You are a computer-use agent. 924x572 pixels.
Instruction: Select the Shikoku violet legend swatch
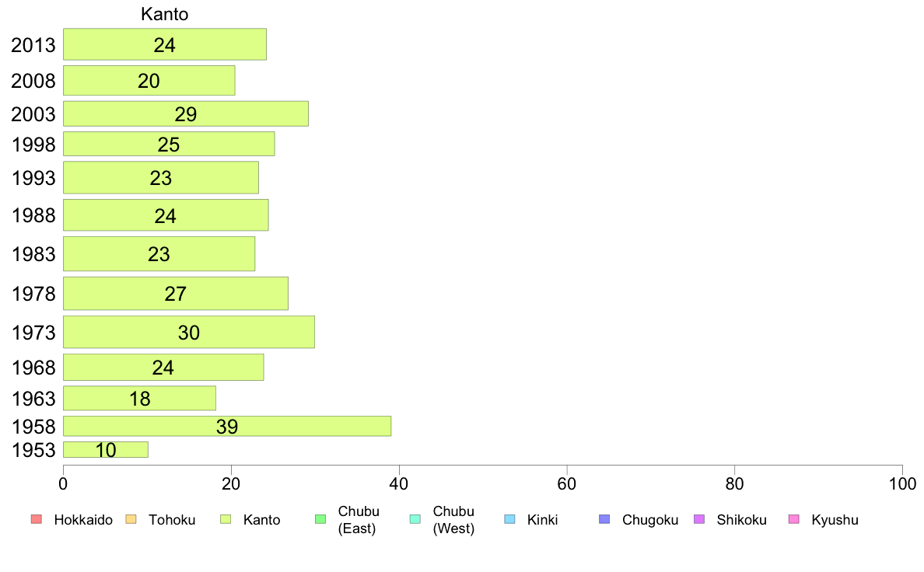click(699, 519)
